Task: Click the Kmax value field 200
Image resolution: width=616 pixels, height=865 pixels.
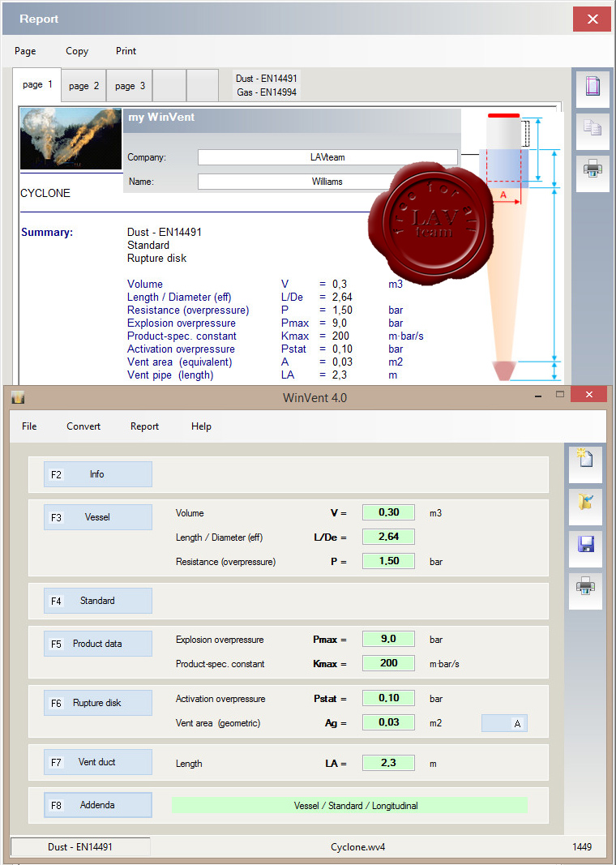Action: click(388, 663)
